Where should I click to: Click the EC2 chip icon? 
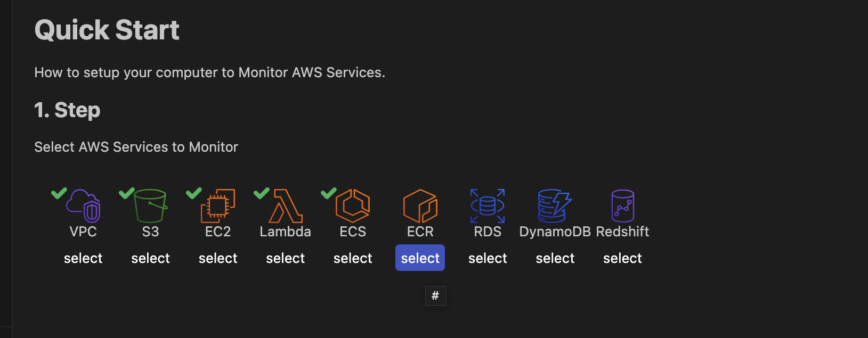click(x=218, y=208)
